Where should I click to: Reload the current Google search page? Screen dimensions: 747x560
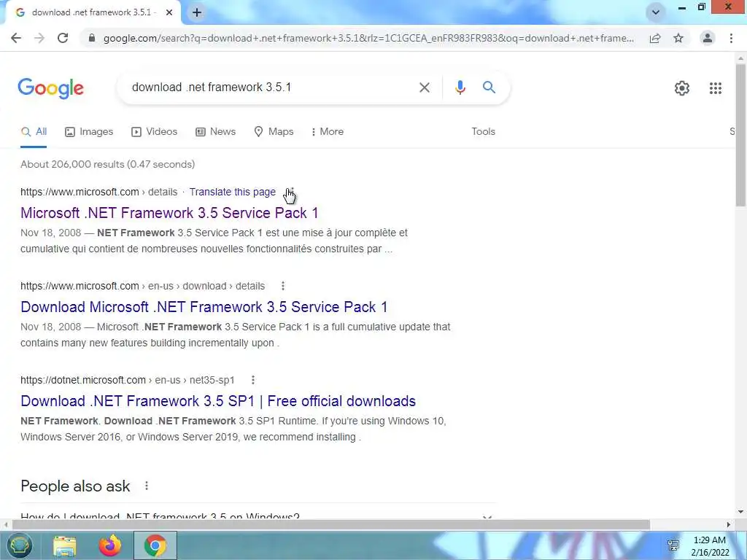pyautogui.click(x=63, y=38)
